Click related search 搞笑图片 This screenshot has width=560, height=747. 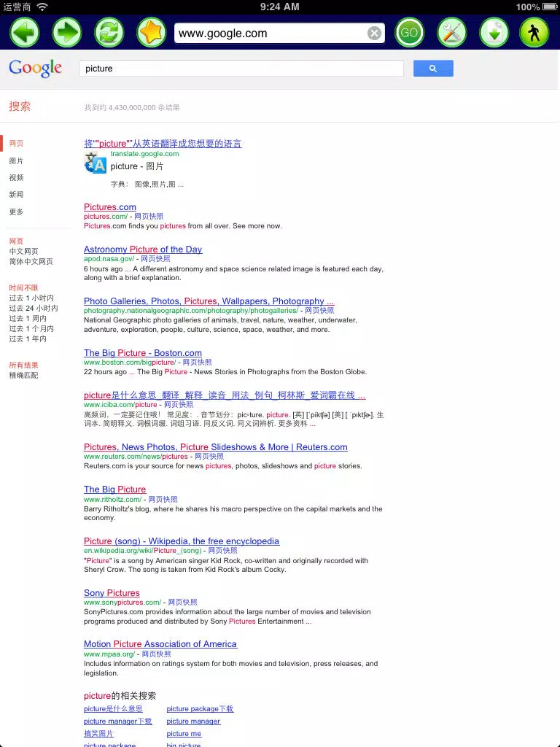click(x=98, y=734)
